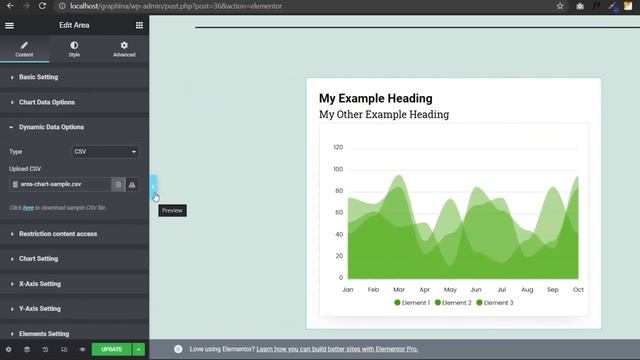Screen dimensions: 640x360
Task: Switch to the Content tab
Action: (x=24, y=49)
